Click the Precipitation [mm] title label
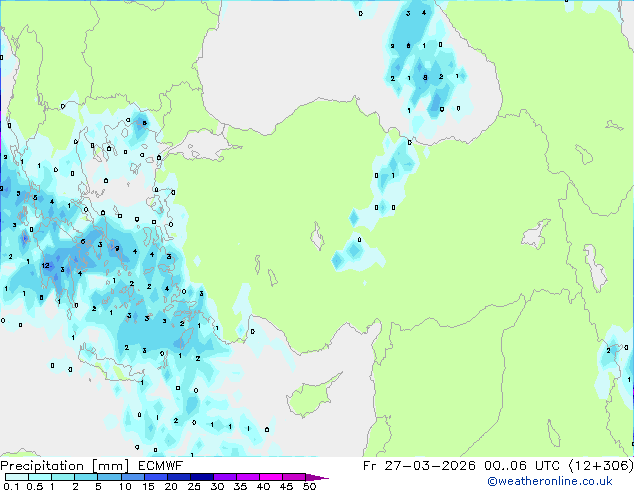Viewport: 634px width, 490px height. [65, 466]
